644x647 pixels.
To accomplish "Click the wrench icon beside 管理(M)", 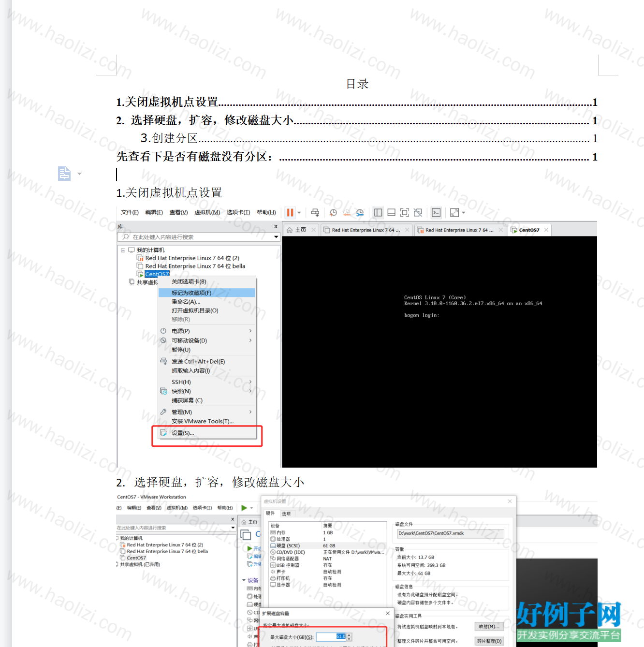I will (163, 412).
